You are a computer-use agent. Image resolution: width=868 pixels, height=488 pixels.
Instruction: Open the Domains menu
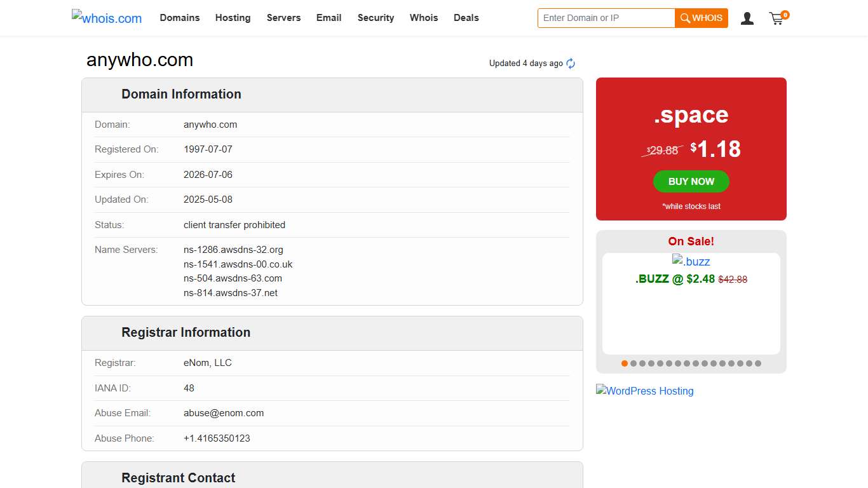point(180,18)
